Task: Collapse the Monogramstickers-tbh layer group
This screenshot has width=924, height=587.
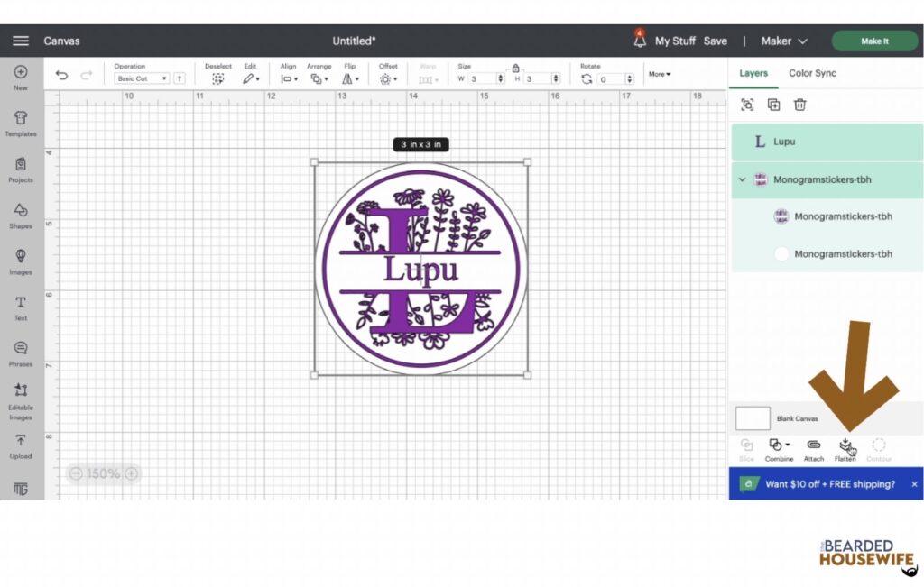Action: click(742, 179)
